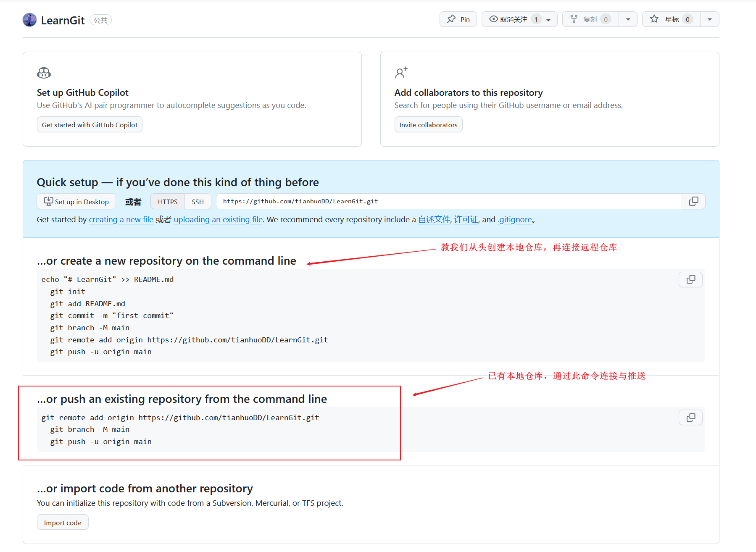Screen dimensions: 756x552
Task: Click the add collaborator person icon
Action: (x=401, y=73)
